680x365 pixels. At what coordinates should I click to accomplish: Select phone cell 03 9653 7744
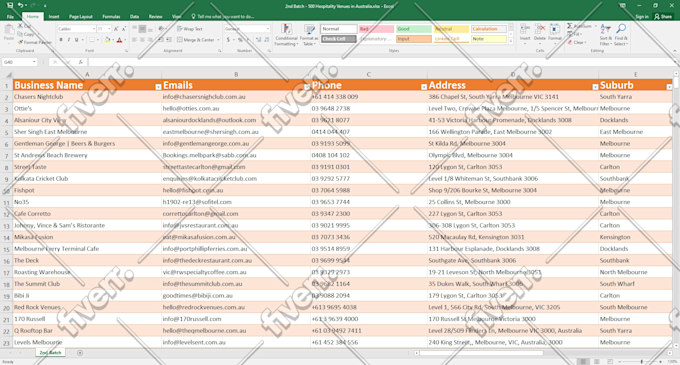tap(369, 202)
